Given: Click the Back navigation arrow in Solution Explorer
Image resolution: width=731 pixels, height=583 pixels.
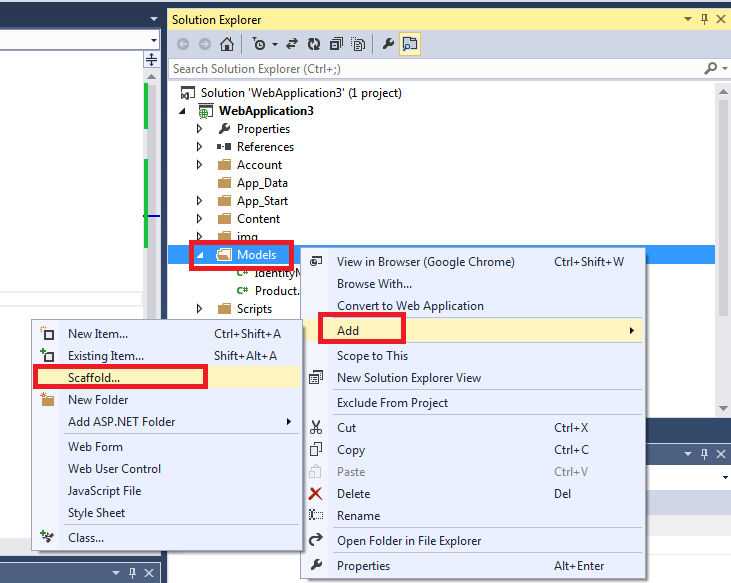Looking at the screenshot, I should pos(183,44).
